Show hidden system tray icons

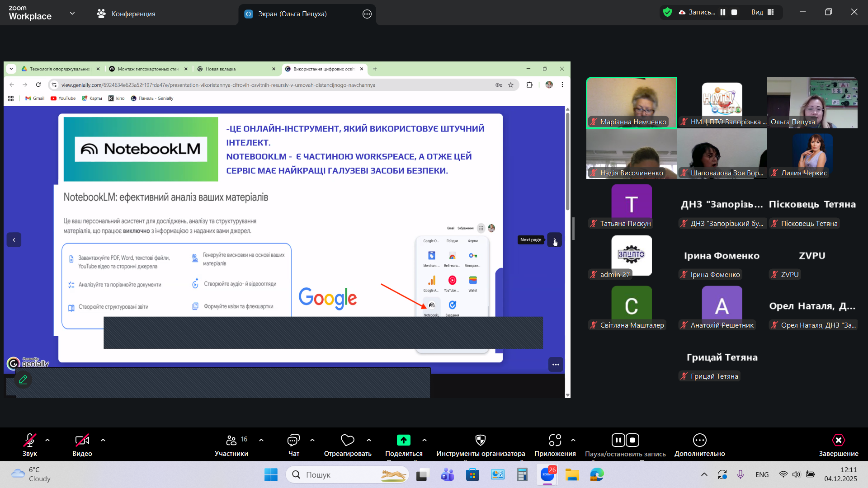(x=704, y=474)
